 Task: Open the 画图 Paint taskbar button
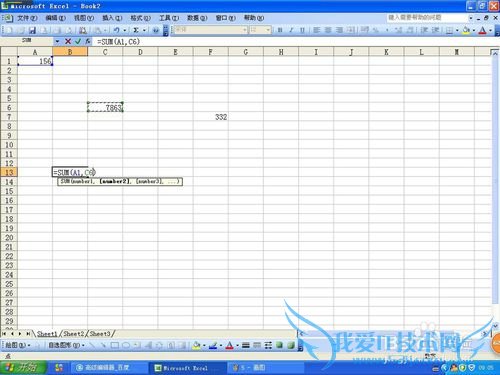click(x=265, y=368)
